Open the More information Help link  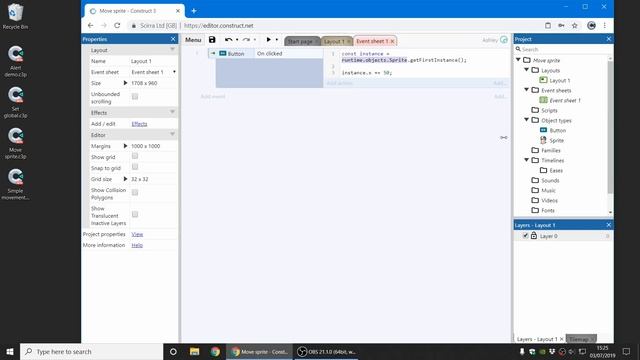[x=137, y=245]
